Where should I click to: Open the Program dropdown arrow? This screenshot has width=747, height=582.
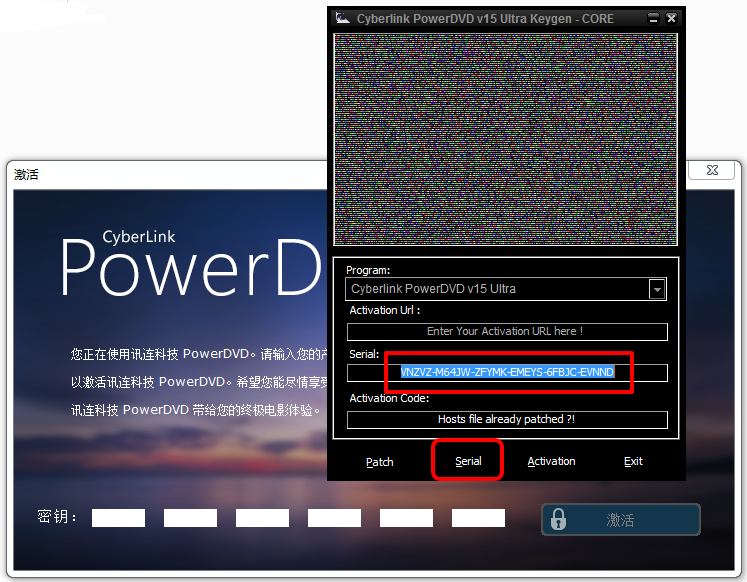(657, 289)
